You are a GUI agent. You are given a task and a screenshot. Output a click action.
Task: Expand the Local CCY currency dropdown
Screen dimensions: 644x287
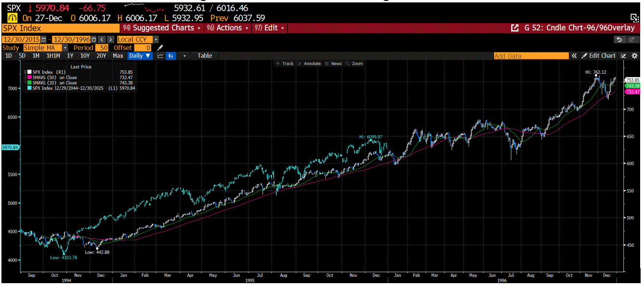[x=155, y=39]
